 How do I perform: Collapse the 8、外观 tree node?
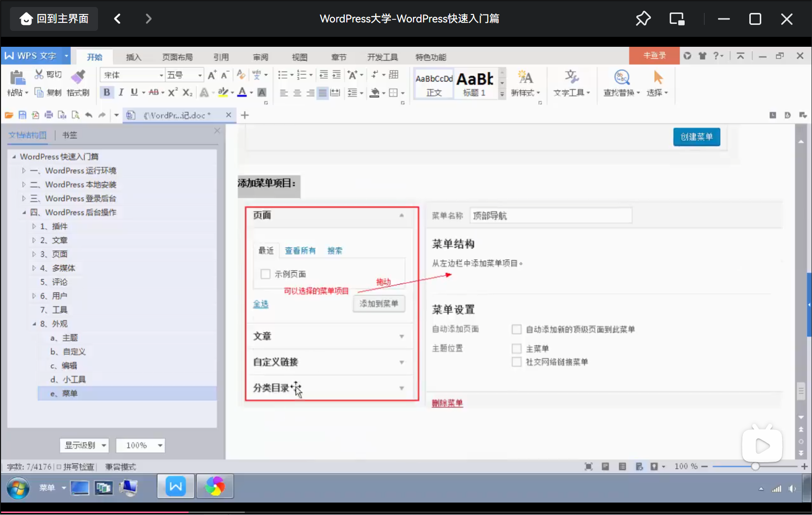(x=34, y=324)
